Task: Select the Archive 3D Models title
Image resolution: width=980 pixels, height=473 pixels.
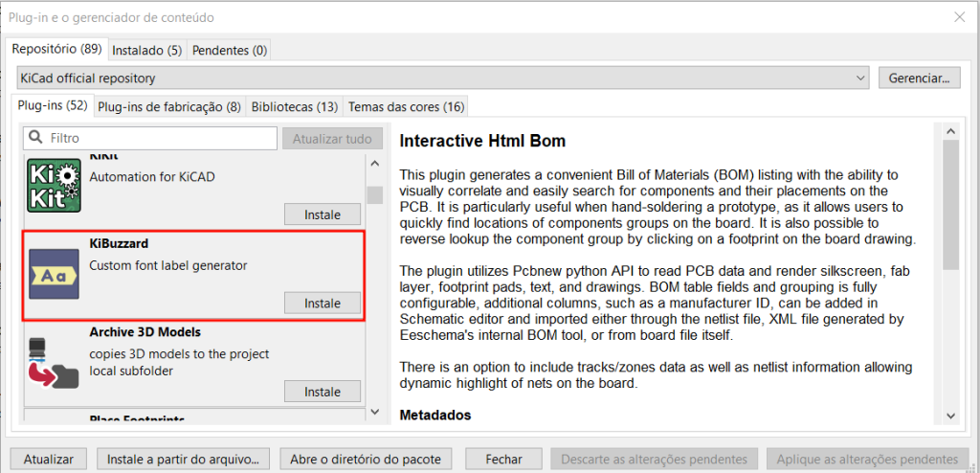Action: 145,331
